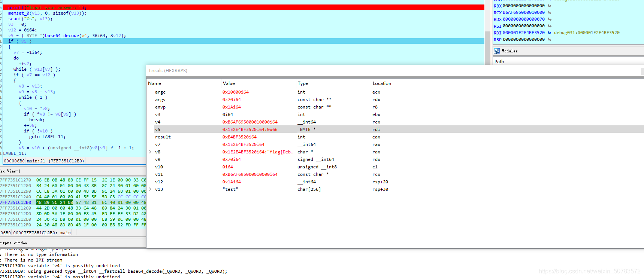Viewport: 644px width, 278px height.
Task: Click RDI register value 000001E2E4BF3520
Action: [524, 33]
